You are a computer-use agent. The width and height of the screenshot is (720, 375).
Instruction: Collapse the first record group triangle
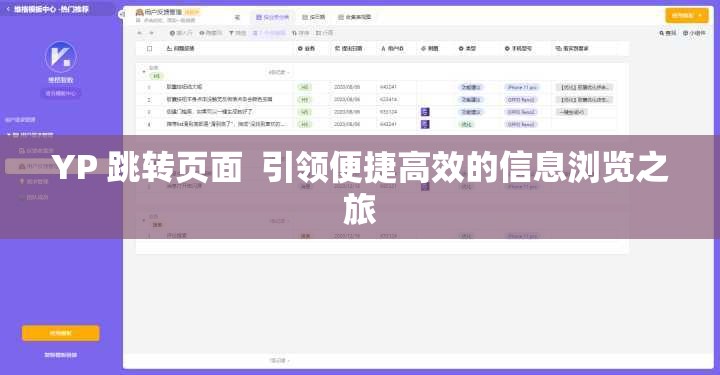click(144, 72)
